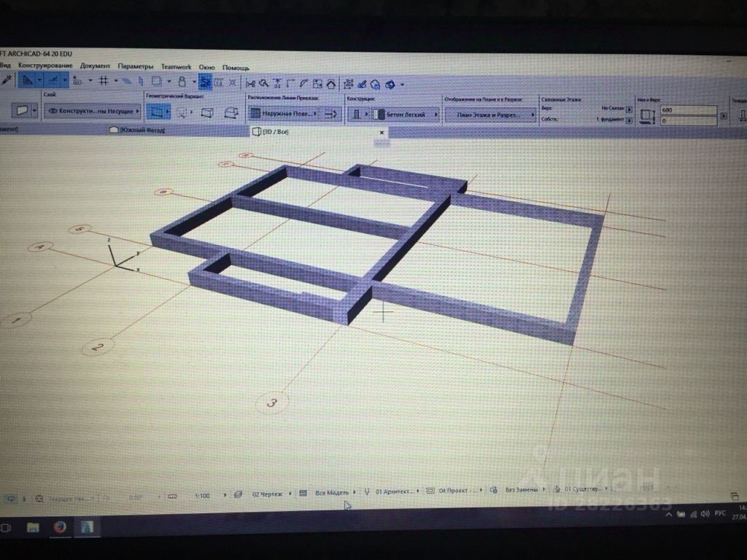Click the wall height field showing 600

coord(688,110)
